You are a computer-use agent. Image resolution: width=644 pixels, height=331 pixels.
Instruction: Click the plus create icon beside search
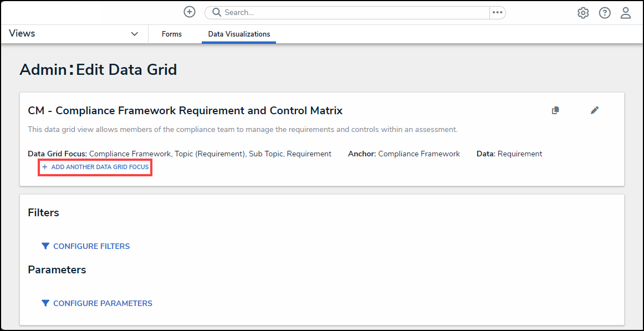(x=190, y=12)
